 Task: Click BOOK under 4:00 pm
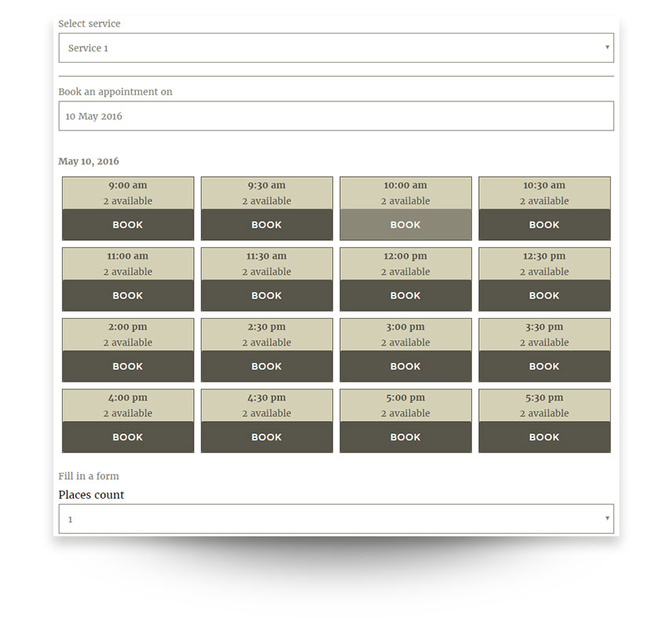click(128, 437)
